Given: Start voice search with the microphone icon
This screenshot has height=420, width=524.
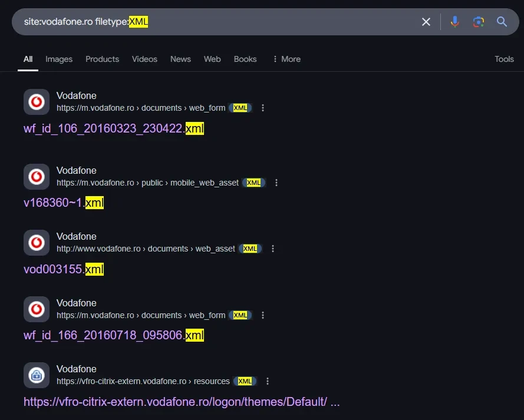Looking at the screenshot, I should (454, 22).
